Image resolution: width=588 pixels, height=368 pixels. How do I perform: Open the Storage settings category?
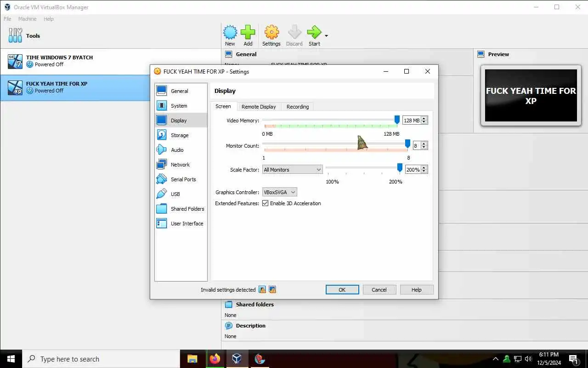pyautogui.click(x=181, y=135)
